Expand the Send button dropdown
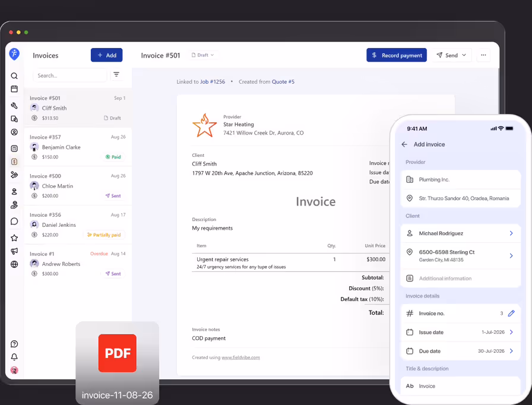Screen dimensions: 532x405 tap(464, 55)
